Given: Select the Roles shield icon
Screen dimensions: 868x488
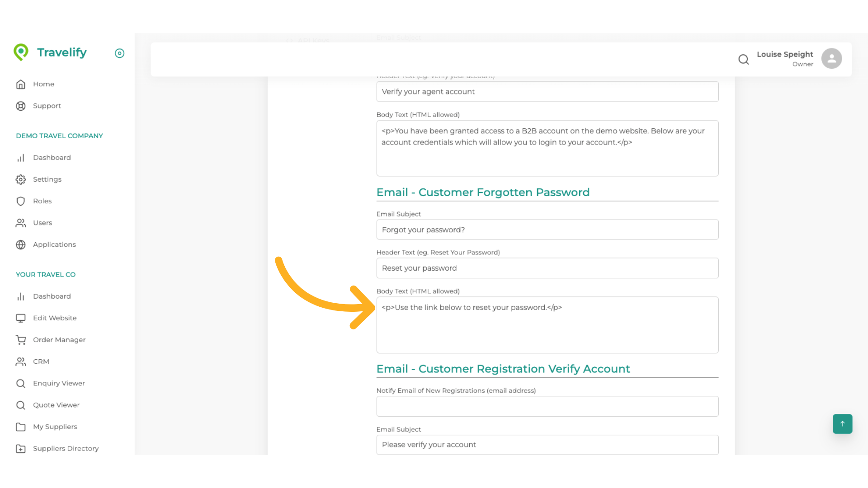Looking at the screenshot, I should tap(21, 201).
